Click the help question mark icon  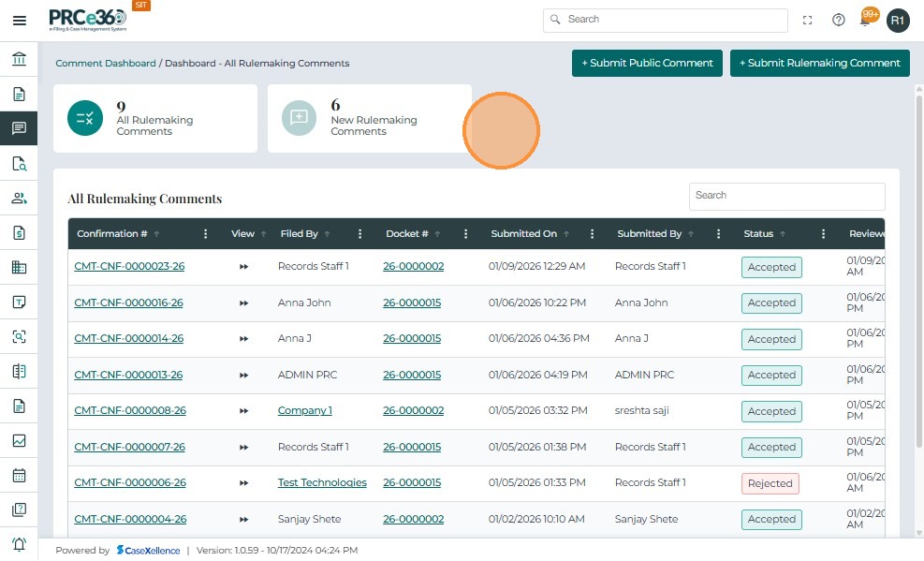click(838, 20)
